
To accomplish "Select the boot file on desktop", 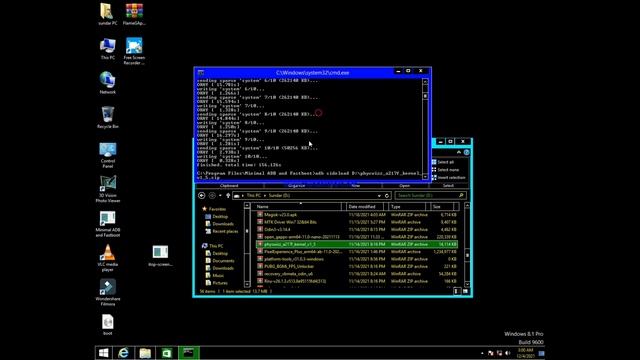I will 107,325.
